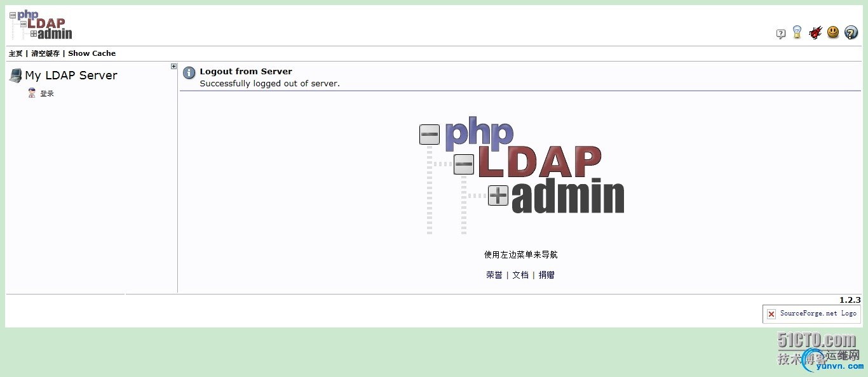Open the blue question mark help icon

[x=851, y=32]
